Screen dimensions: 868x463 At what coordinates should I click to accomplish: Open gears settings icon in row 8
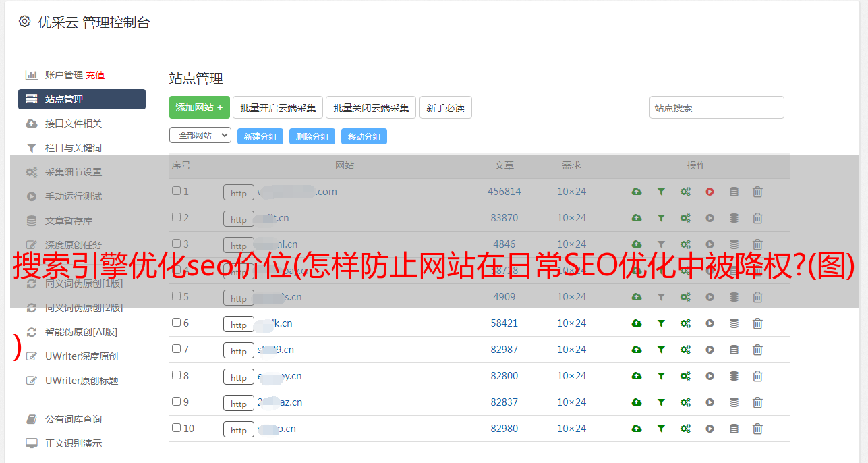[x=685, y=376]
